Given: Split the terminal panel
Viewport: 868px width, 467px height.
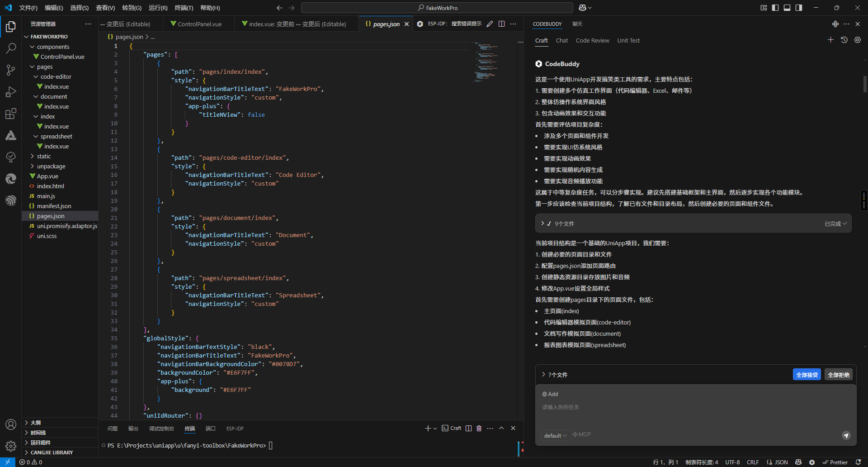Looking at the screenshot, I should pos(469,428).
